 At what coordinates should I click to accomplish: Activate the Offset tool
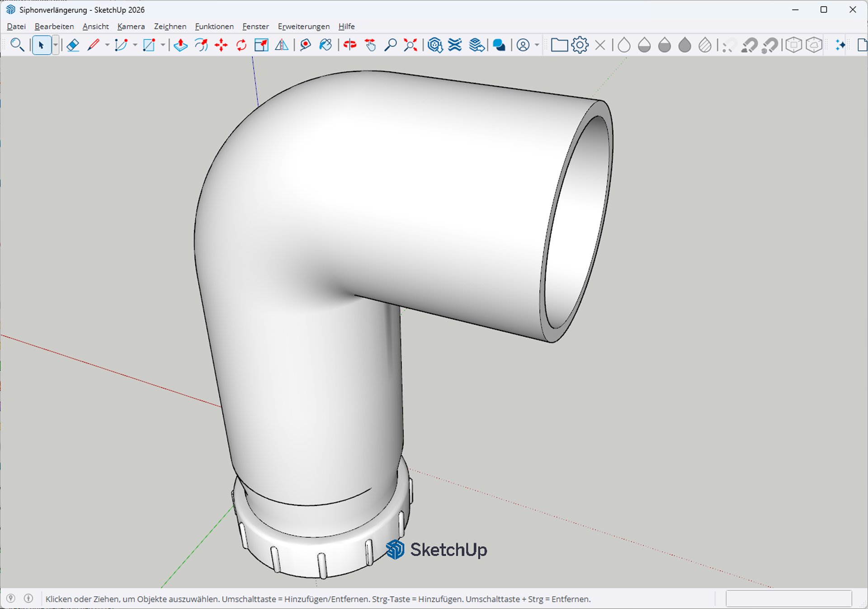201,45
